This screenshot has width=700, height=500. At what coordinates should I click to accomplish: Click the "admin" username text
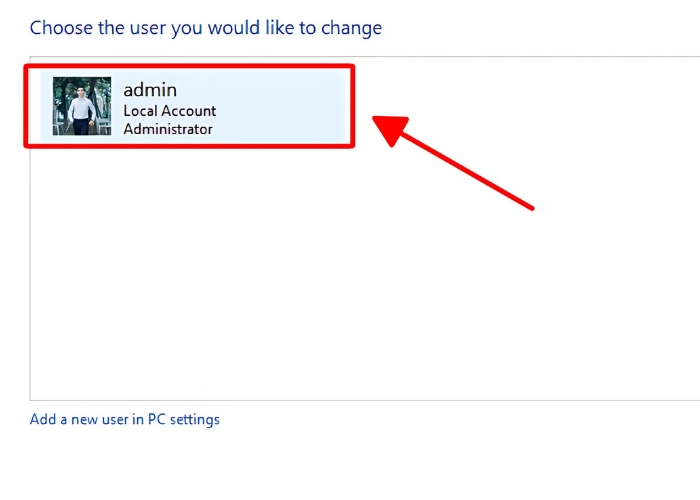150,90
